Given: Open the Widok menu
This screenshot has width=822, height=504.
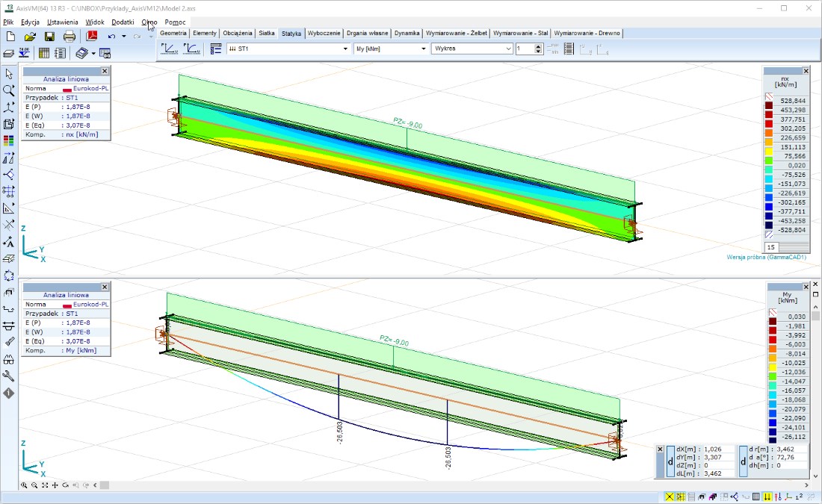Looking at the screenshot, I should tap(95, 22).
